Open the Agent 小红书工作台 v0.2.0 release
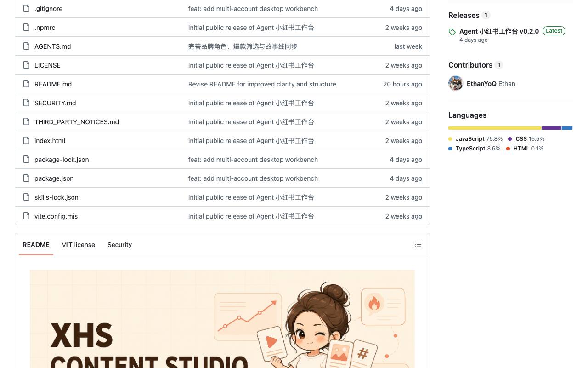 499,31
